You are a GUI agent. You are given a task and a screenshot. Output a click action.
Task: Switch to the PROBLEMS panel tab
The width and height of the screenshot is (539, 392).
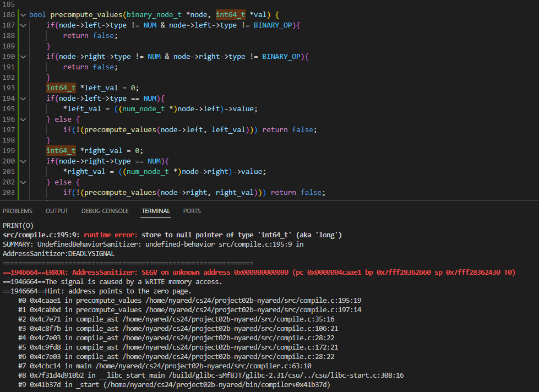18,211
